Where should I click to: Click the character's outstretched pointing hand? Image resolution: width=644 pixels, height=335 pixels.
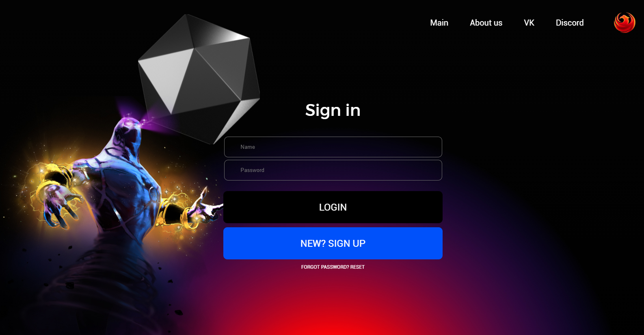205,207
